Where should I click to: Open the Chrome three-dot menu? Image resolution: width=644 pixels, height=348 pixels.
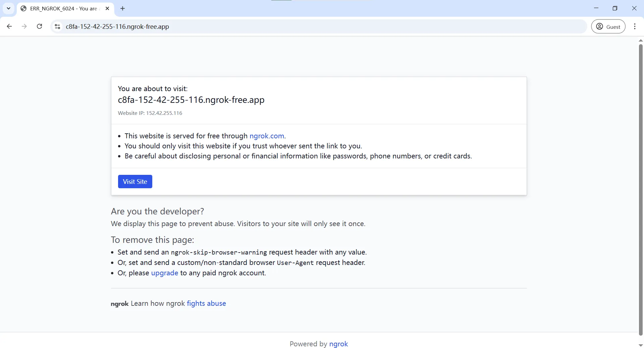tap(635, 26)
